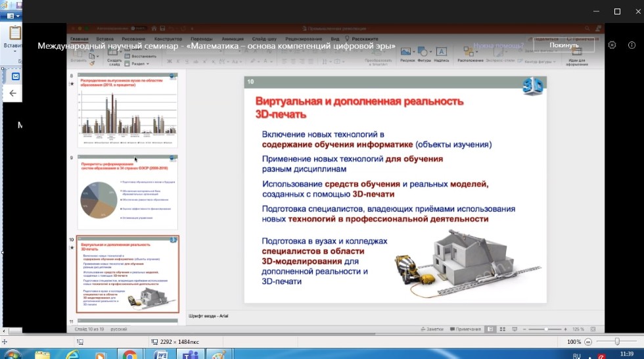Open the Вставка ribbon tab
Viewport: 644px width, 359px height.
click(x=106, y=39)
